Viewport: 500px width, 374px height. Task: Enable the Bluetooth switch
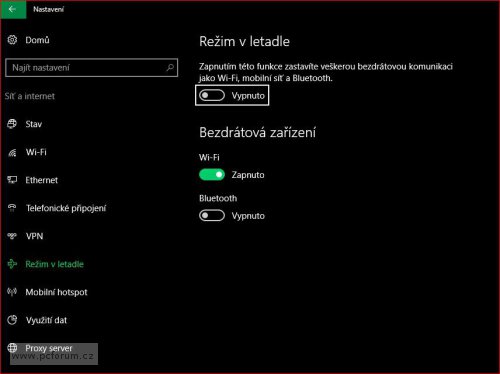click(x=212, y=216)
